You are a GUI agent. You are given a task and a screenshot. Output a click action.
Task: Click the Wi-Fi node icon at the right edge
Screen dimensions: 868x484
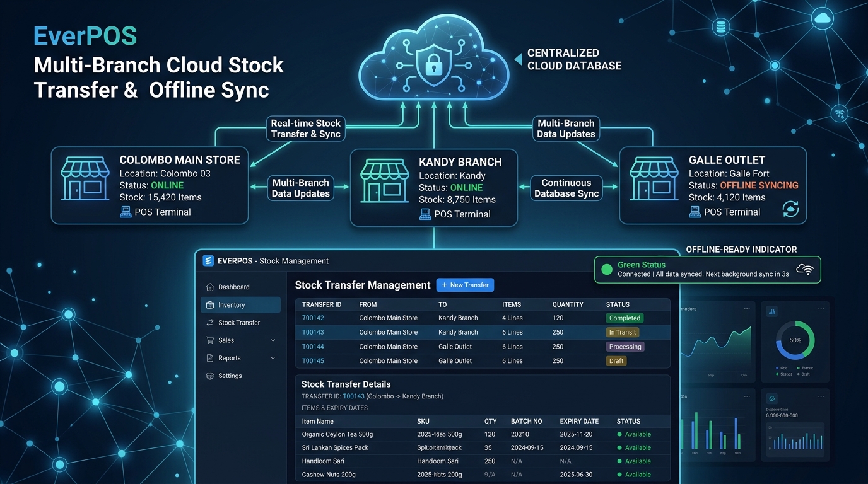840,114
